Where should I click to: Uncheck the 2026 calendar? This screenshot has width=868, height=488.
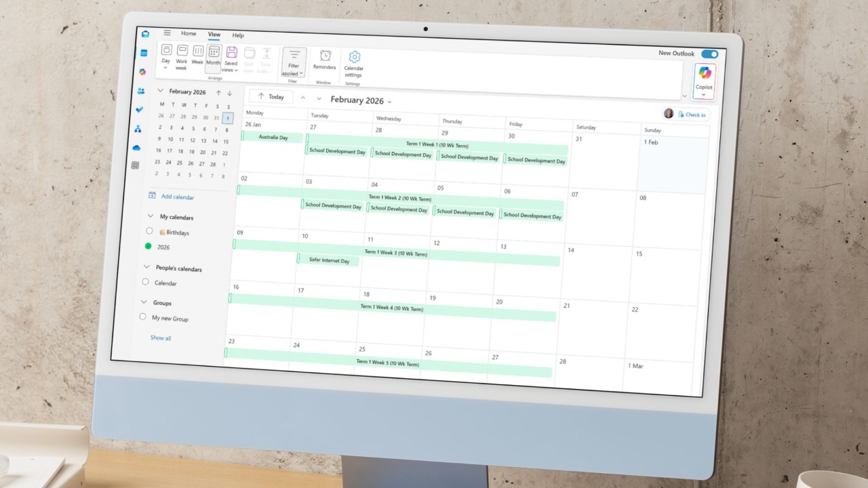tap(148, 246)
